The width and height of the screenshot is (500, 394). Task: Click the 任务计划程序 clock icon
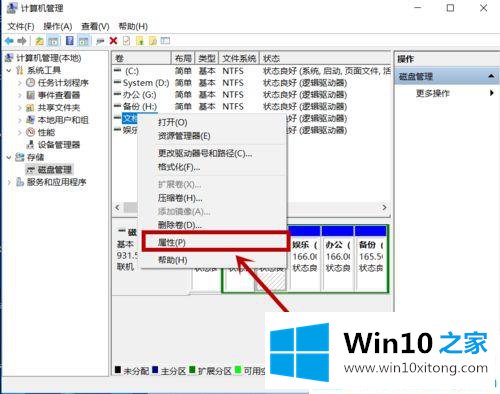[x=30, y=82]
